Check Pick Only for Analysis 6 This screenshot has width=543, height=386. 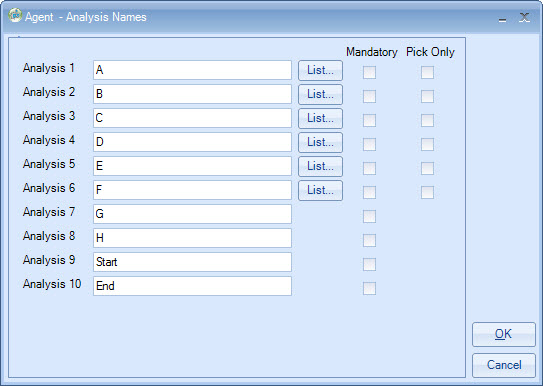coord(427,192)
